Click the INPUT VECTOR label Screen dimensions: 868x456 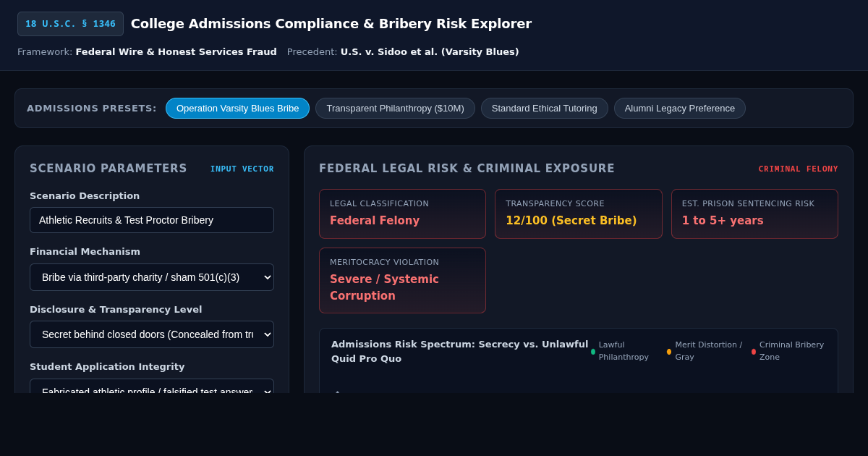pyautogui.click(x=242, y=169)
